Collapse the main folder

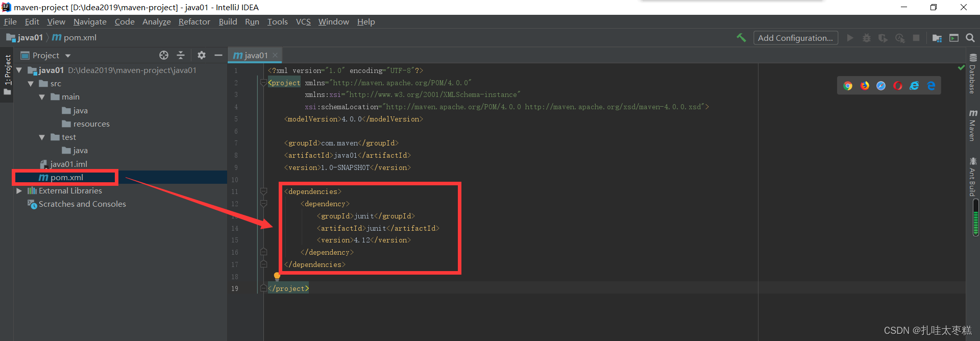[42, 97]
